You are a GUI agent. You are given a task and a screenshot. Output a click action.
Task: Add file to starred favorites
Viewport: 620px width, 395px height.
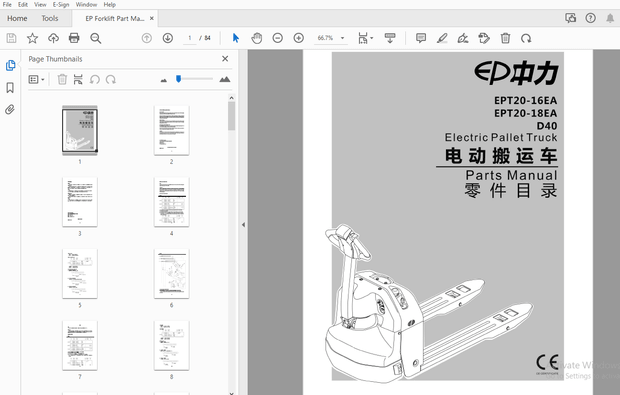(x=32, y=38)
